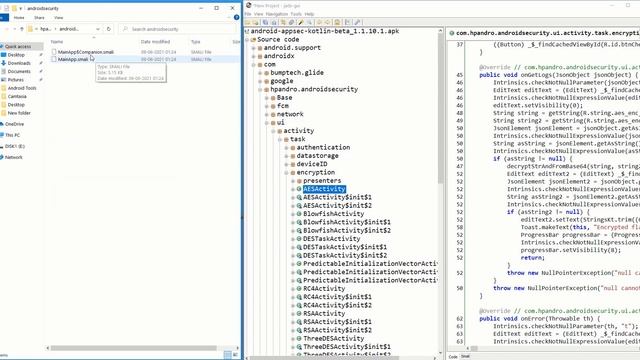Screen dimensions: 640x360
Task: Click the Open file icon in jadx toolbar
Action: click(x=248, y=22)
